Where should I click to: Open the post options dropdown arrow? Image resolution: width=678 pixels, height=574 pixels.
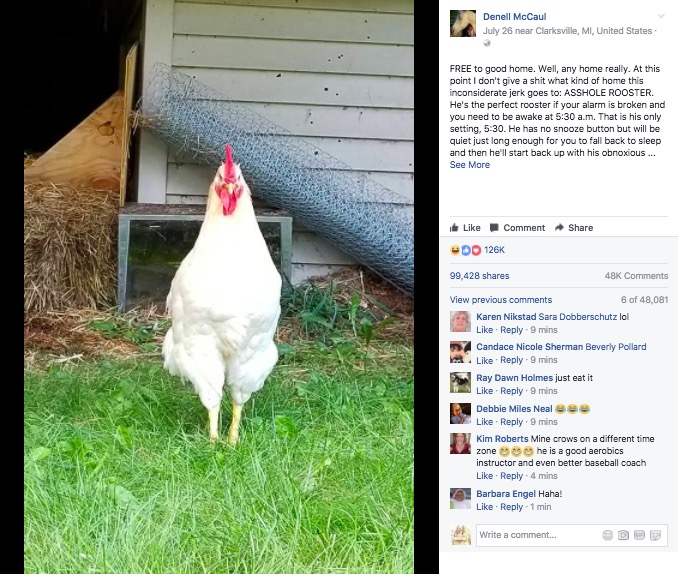point(661,16)
